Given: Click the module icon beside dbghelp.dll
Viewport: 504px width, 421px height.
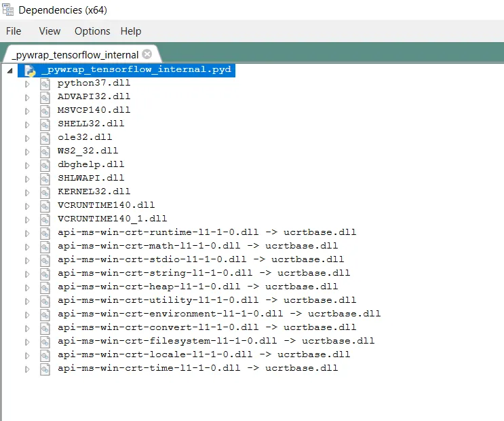Looking at the screenshot, I should pyautogui.click(x=45, y=166).
